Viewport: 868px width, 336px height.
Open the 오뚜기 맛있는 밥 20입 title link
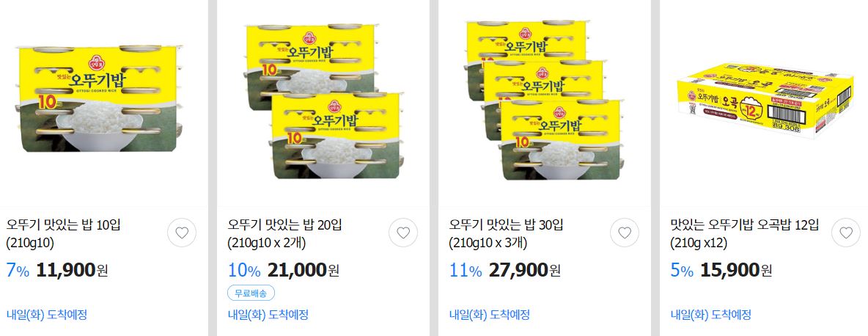click(285, 233)
